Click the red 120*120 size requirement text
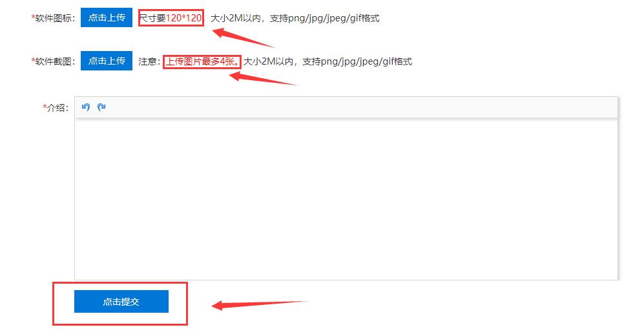 183,18
